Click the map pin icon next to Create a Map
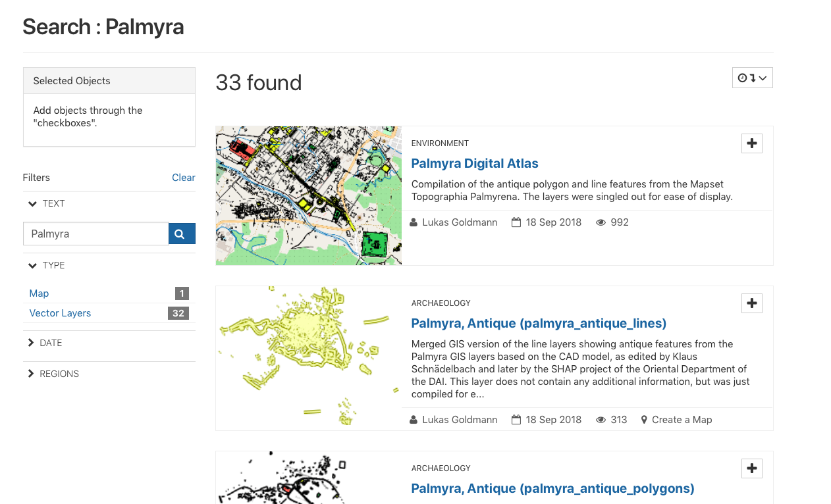Viewport: 831px width, 504px height. [x=644, y=420]
